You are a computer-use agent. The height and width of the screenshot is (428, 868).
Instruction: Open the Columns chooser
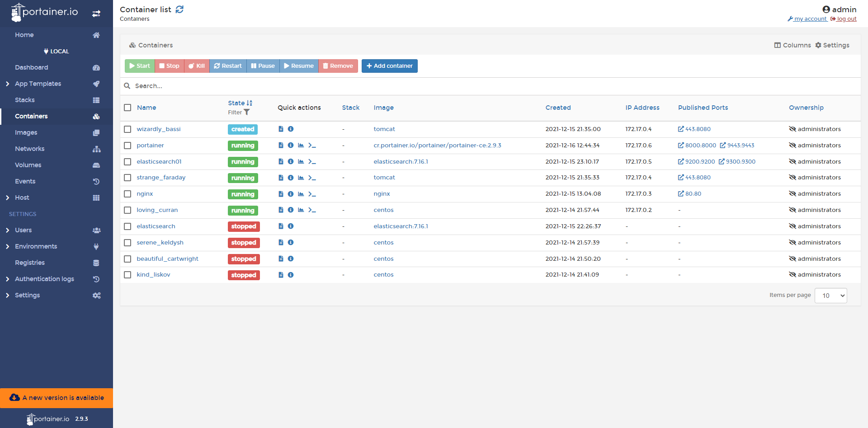793,45
